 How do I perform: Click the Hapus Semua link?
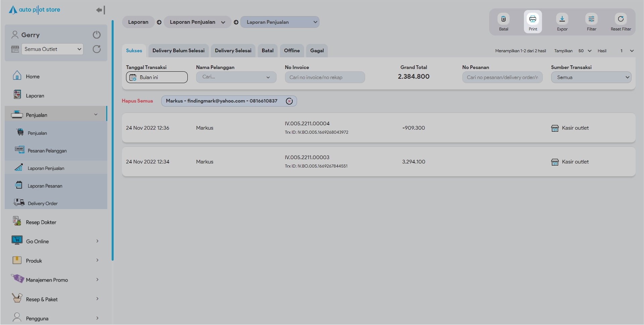pyautogui.click(x=137, y=101)
